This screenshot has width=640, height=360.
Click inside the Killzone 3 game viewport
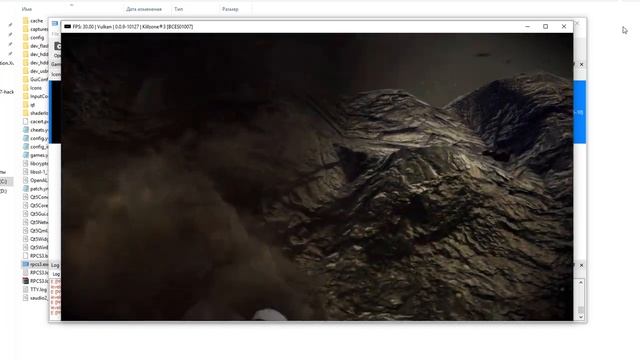[x=317, y=177]
